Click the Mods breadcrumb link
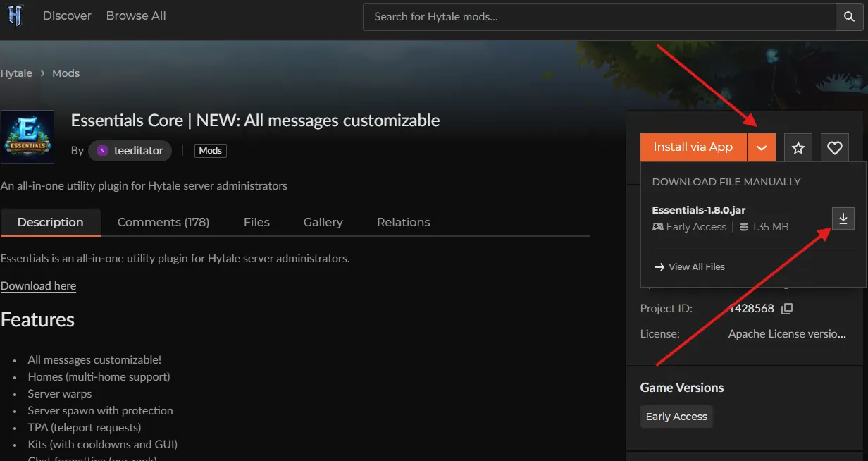This screenshot has width=868, height=461. [66, 73]
